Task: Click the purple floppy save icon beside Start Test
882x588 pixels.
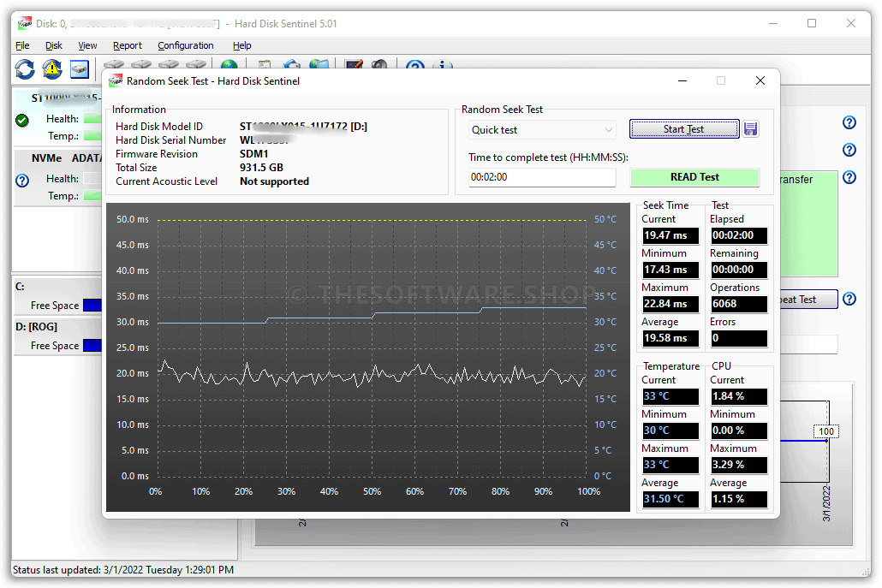Action: click(750, 129)
